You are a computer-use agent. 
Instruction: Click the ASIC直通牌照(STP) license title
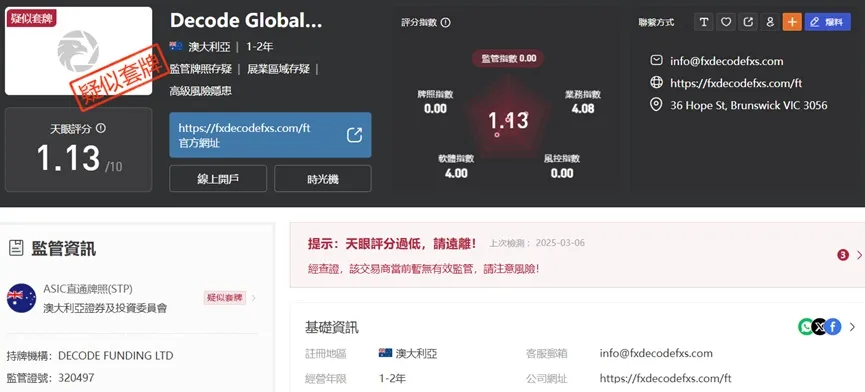[x=88, y=289]
